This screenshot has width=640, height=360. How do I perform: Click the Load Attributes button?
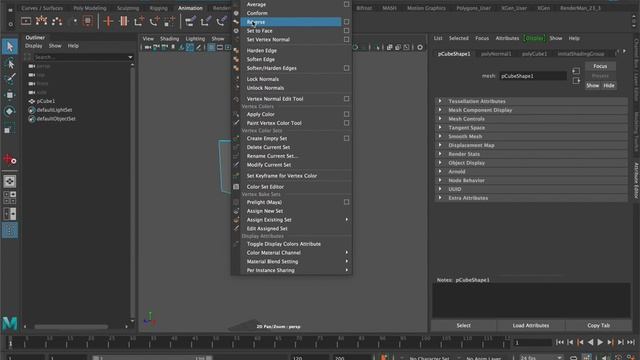coord(531,326)
